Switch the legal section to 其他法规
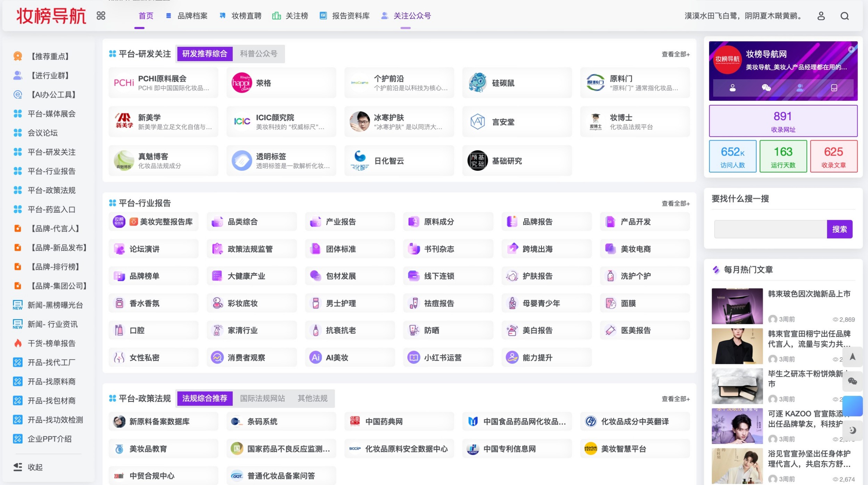The width and height of the screenshot is (868, 485). (312, 399)
